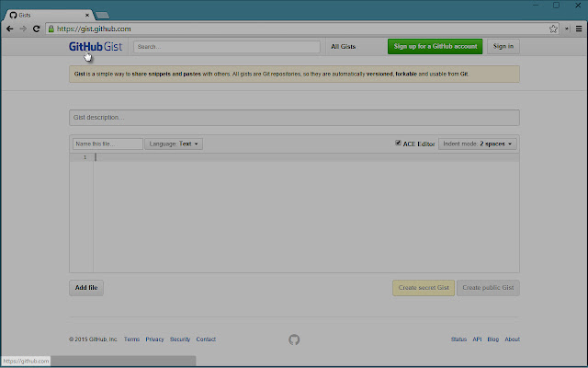This screenshot has height=368, width=588.
Task: Open the Contact footer link
Action: [206, 339]
